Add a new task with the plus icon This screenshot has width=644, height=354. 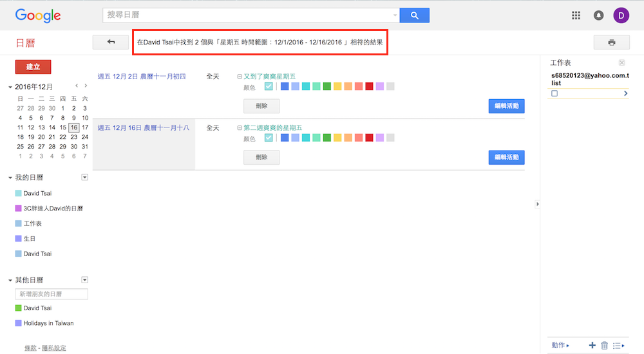[x=592, y=346]
